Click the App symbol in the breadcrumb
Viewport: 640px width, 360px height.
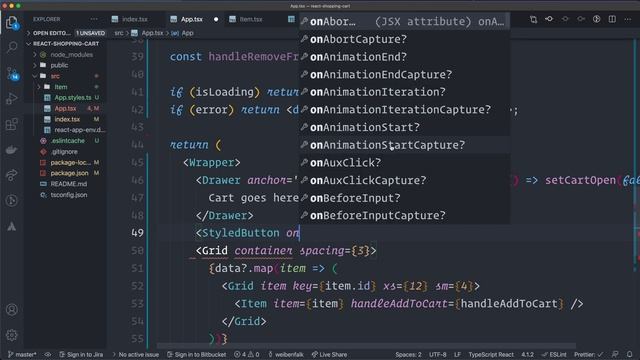point(187,33)
